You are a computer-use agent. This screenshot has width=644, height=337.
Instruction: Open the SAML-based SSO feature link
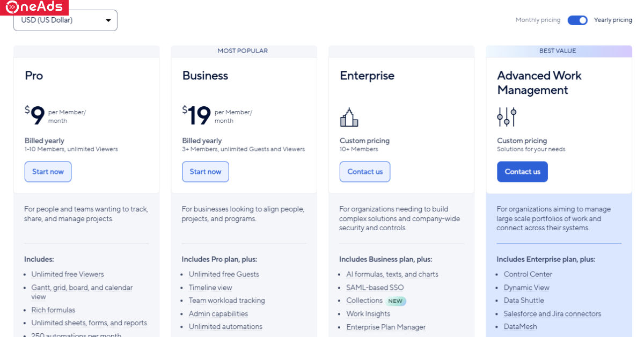(375, 288)
